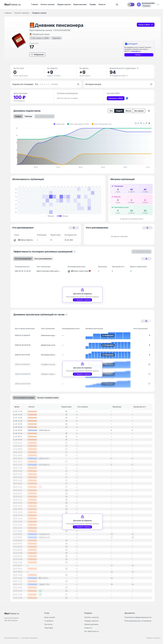Select the Кто ссылался на канал tab

pyautogui.click(x=24, y=398)
